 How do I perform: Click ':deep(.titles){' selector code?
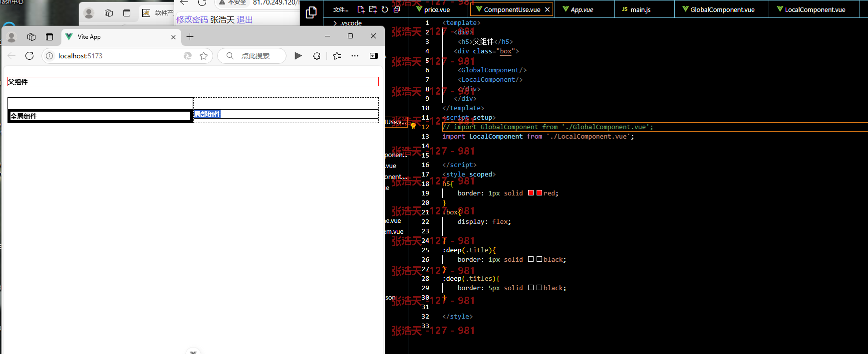click(471, 279)
